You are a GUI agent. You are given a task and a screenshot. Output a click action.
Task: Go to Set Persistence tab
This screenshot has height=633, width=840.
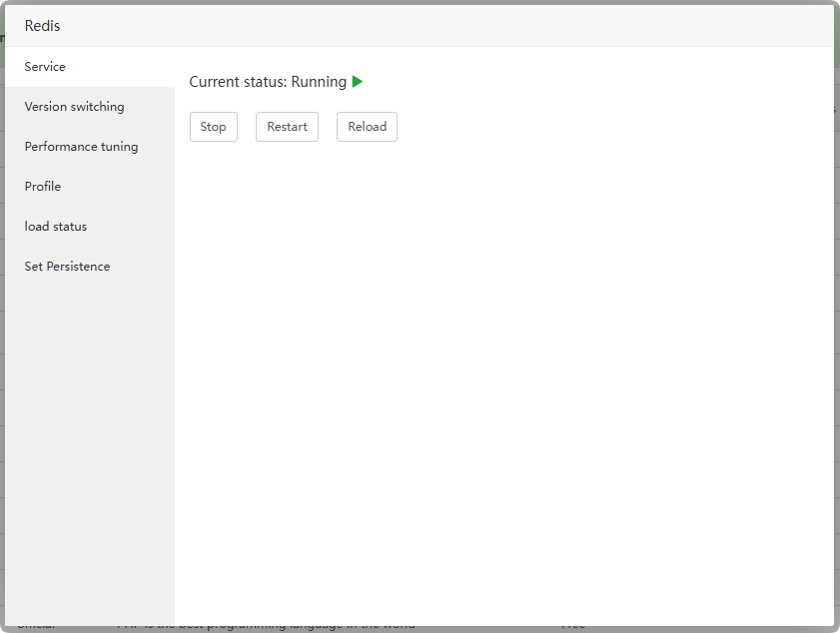90,267
